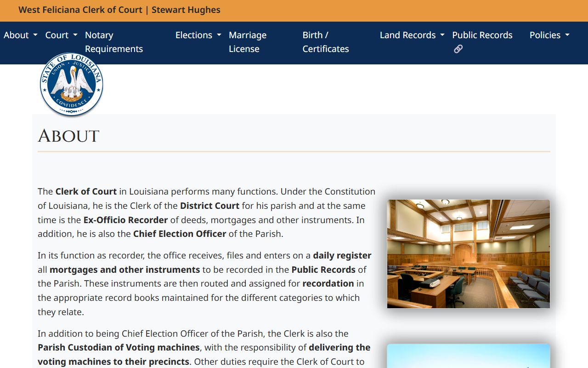This screenshot has width=588, height=368.
Task: Expand the Policies dropdown menu
Action: [x=549, y=35]
